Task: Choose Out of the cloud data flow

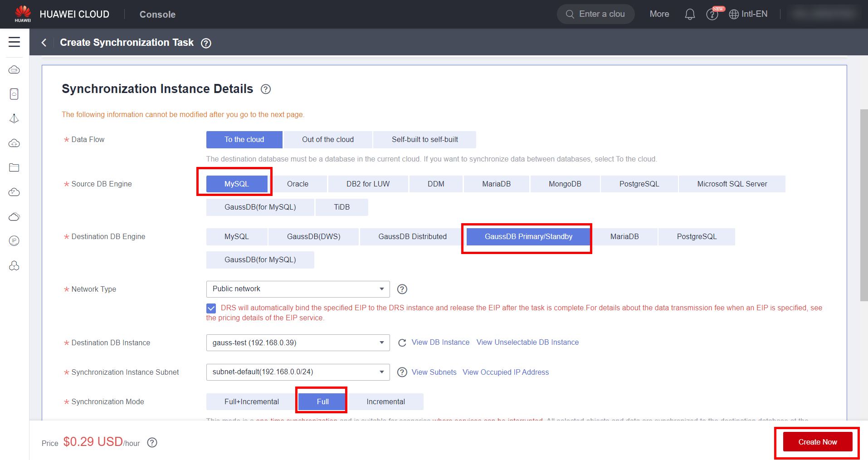Action: coord(327,140)
